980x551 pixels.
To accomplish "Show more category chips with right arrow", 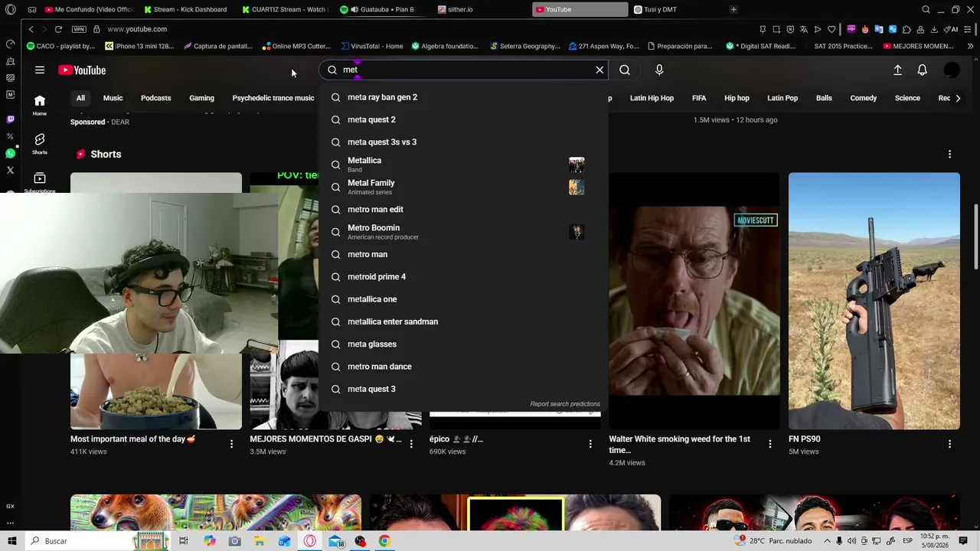I will click(958, 98).
